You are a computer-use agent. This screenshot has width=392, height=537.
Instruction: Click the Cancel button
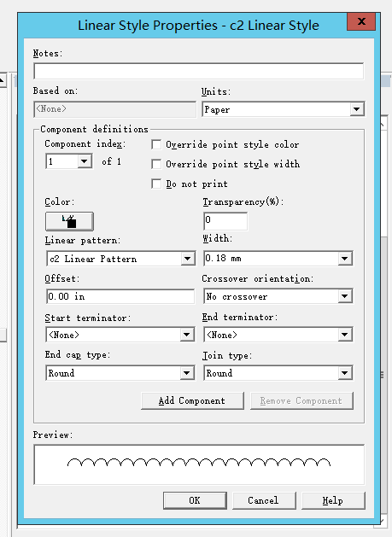[264, 500]
